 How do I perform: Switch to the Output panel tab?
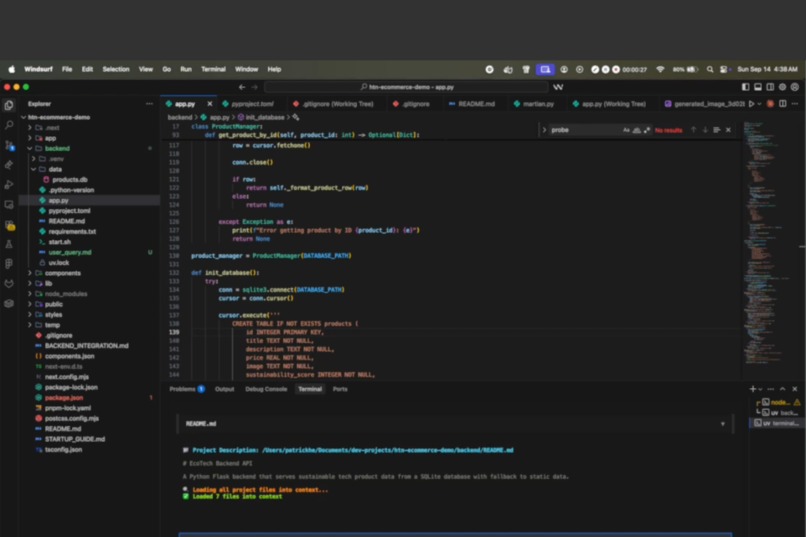(x=224, y=389)
